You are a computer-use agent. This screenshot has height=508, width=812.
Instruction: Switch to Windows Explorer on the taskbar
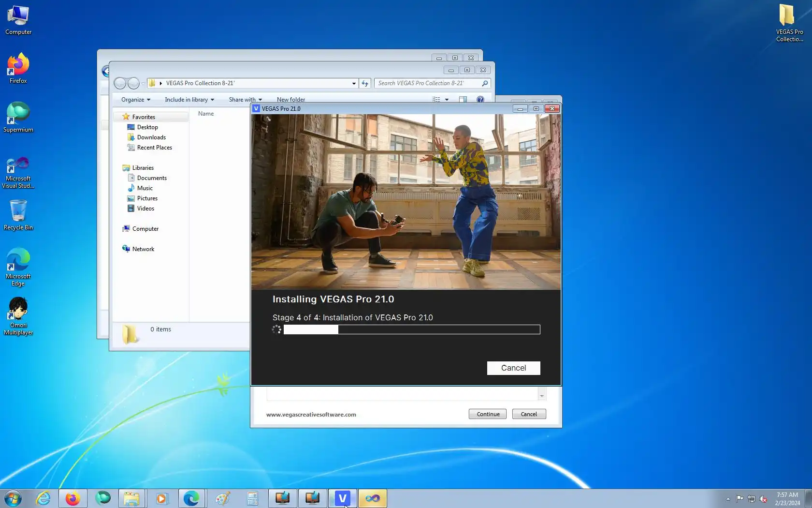131,498
